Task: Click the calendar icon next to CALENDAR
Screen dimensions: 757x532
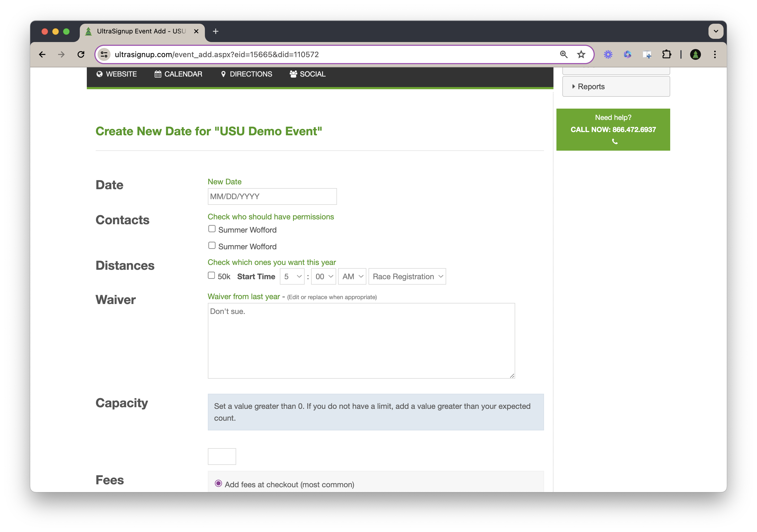Action: coord(158,74)
